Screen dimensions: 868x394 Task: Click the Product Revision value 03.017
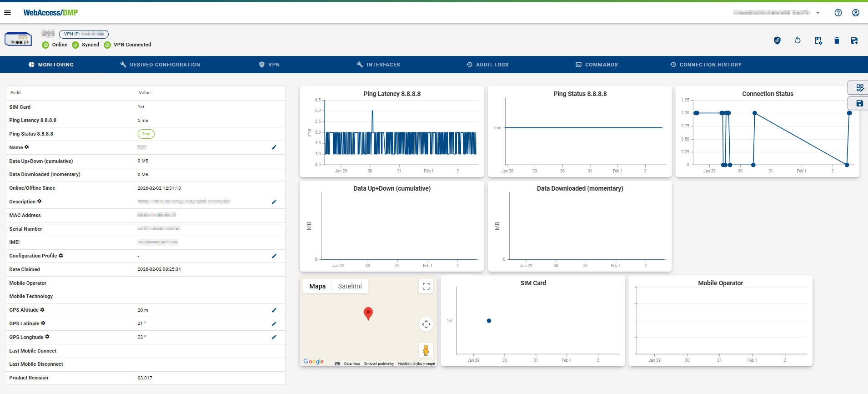point(145,378)
